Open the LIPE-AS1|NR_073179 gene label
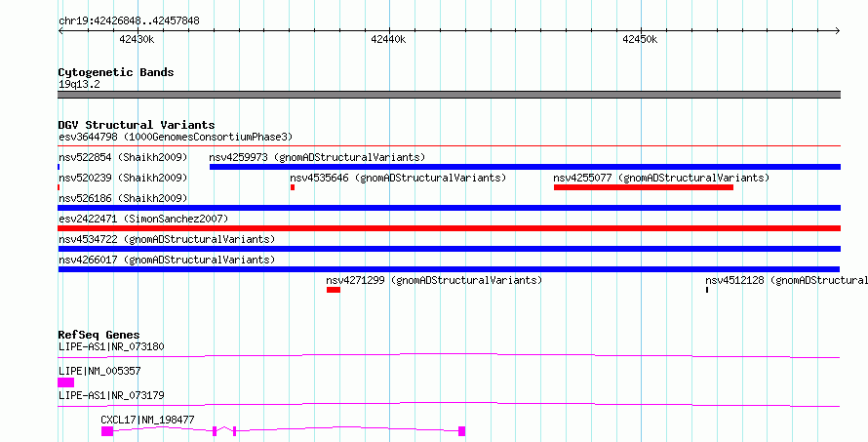This screenshot has width=868, height=442. click(111, 395)
